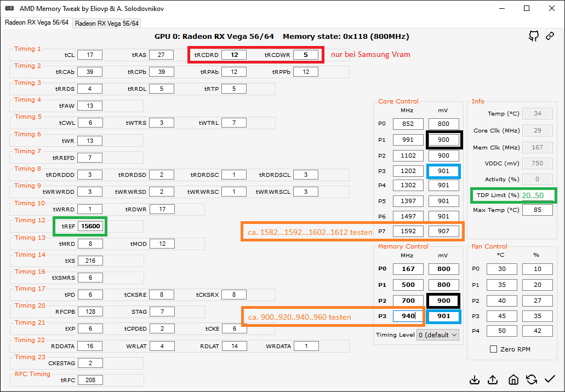Click the tCPDED value field
The image size is (565, 392).
coord(162,328)
